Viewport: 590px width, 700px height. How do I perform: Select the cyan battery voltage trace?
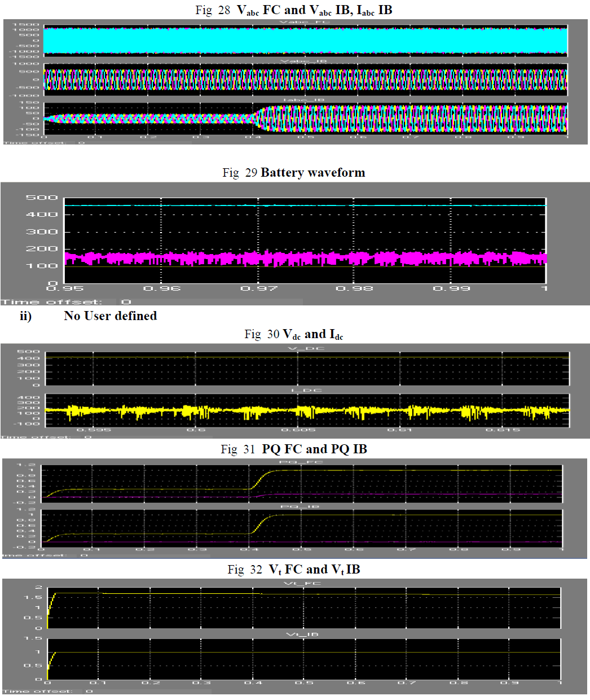(x=305, y=205)
